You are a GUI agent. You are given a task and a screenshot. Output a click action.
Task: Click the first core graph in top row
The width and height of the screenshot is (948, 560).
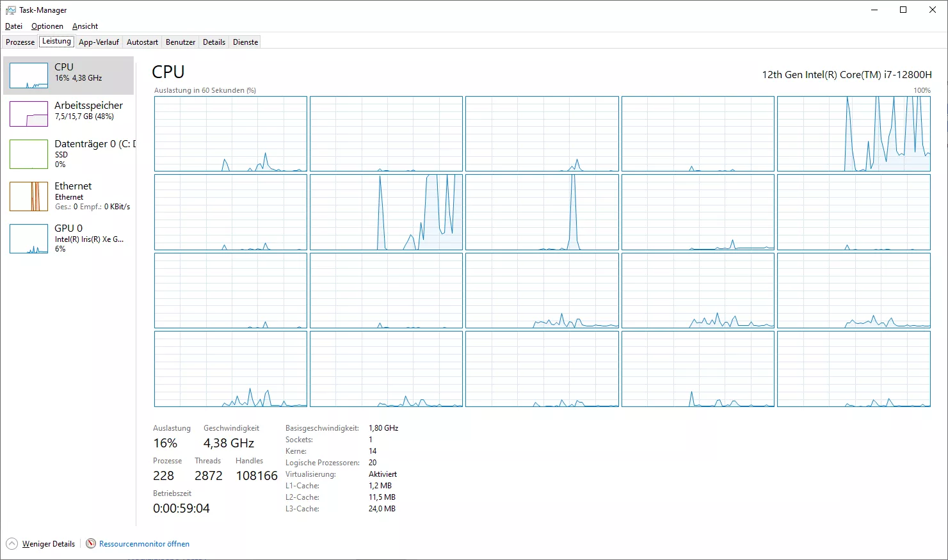click(230, 134)
